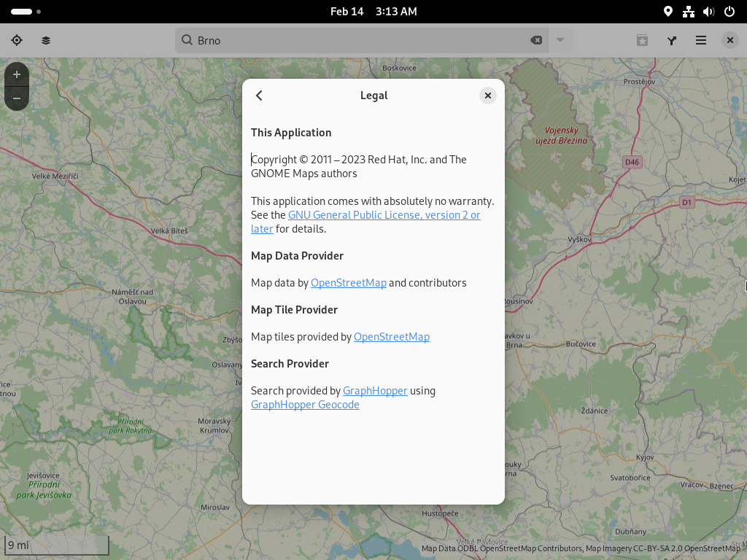Image resolution: width=747 pixels, height=560 pixels.
Task: Click the Ždánice map label
Action: [595, 411]
